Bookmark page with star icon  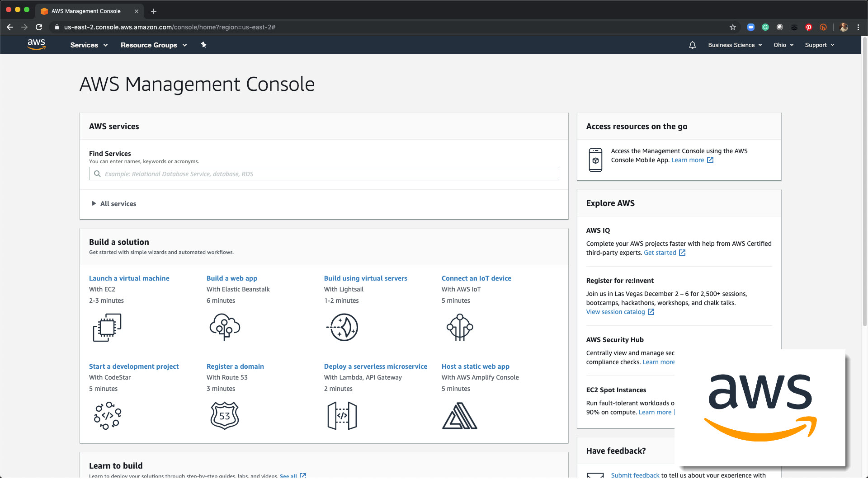coord(732,27)
